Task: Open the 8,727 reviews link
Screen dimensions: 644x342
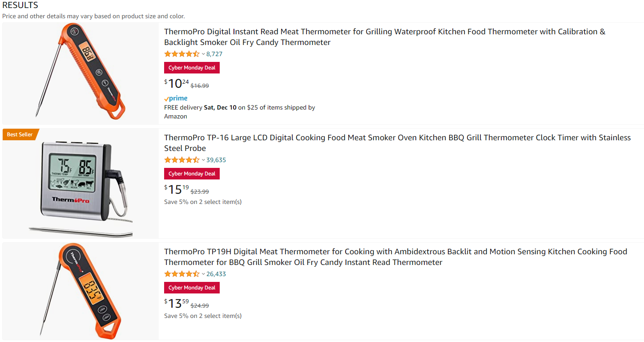Action: 214,54
